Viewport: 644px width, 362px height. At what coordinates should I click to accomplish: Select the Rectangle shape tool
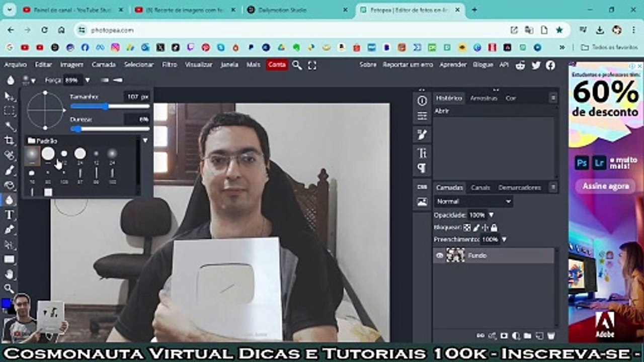coord(10,259)
